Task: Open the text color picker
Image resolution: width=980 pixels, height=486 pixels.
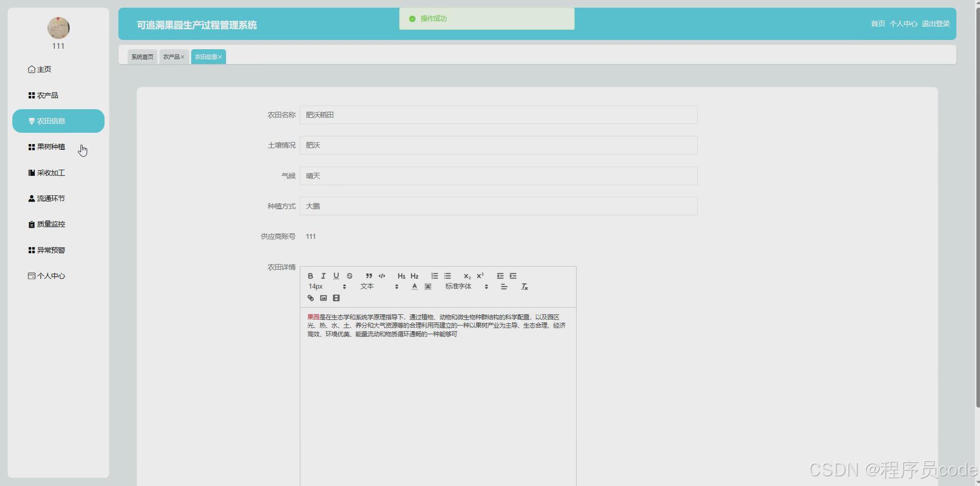Action: (414, 287)
